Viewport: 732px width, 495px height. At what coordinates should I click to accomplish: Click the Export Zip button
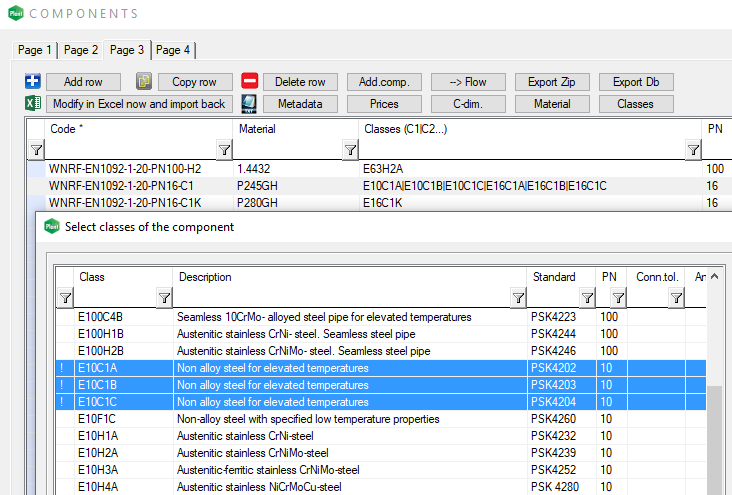(552, 82)
